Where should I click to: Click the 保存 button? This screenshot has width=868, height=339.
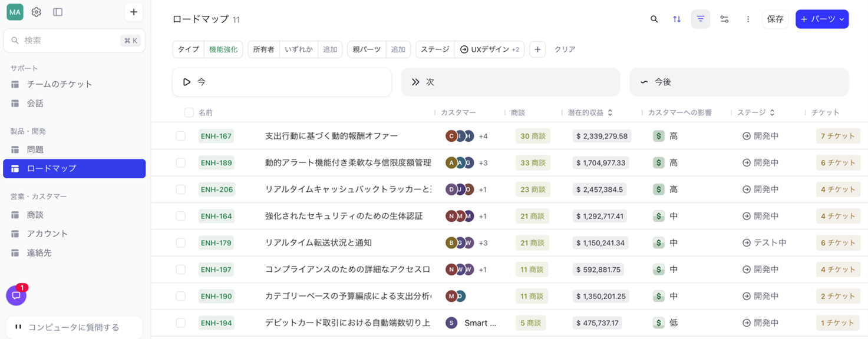click(775, 19)
